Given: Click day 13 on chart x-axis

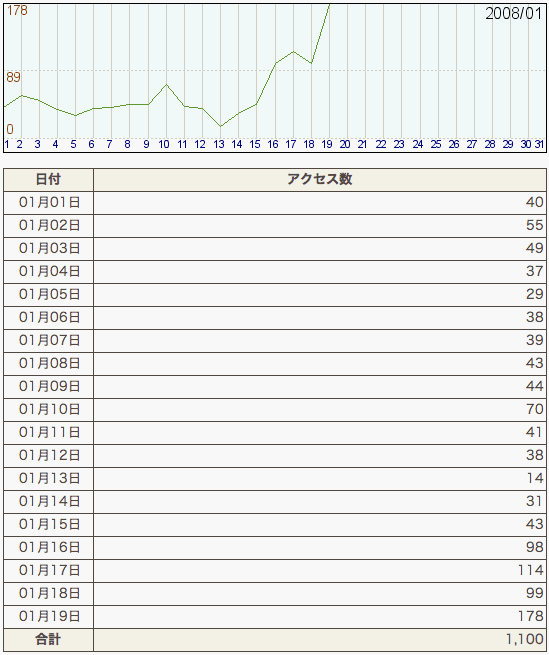Looking at the screenshot, I should pos(219,145).
